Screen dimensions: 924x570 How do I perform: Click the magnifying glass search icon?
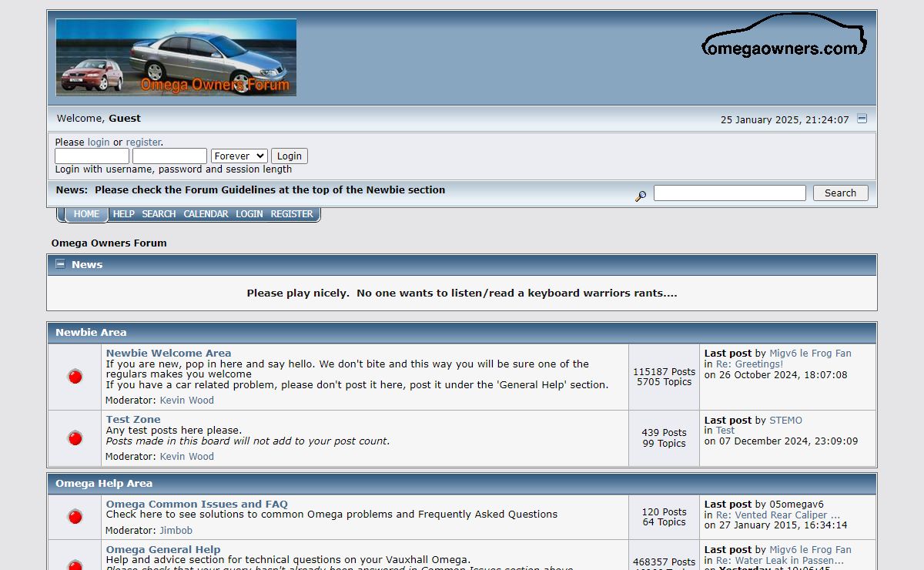pos(641,196)
